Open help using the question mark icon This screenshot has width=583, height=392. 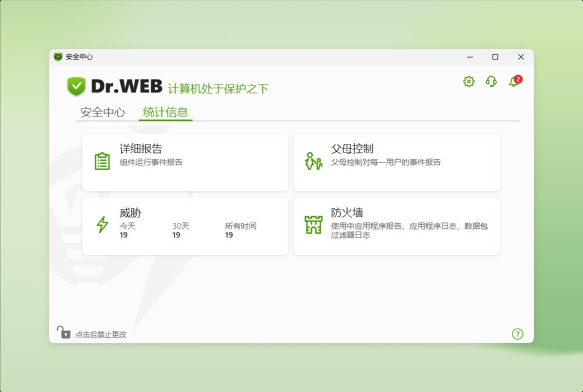[x=517, y=333]
